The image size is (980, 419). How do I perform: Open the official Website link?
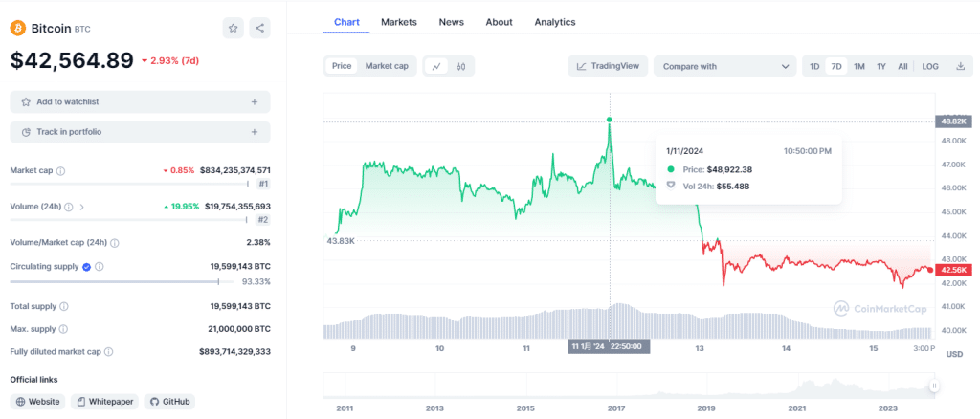coord(38,402)
